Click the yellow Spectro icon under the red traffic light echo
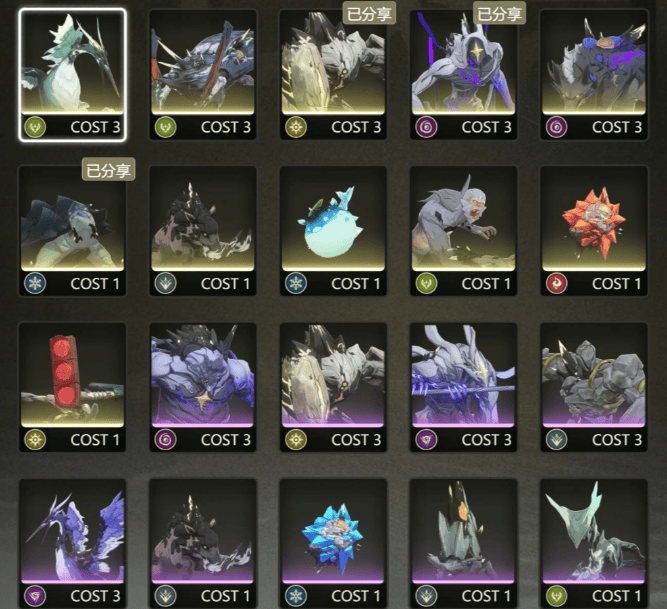This screenshot has width=667, height=609. [35, 440]
